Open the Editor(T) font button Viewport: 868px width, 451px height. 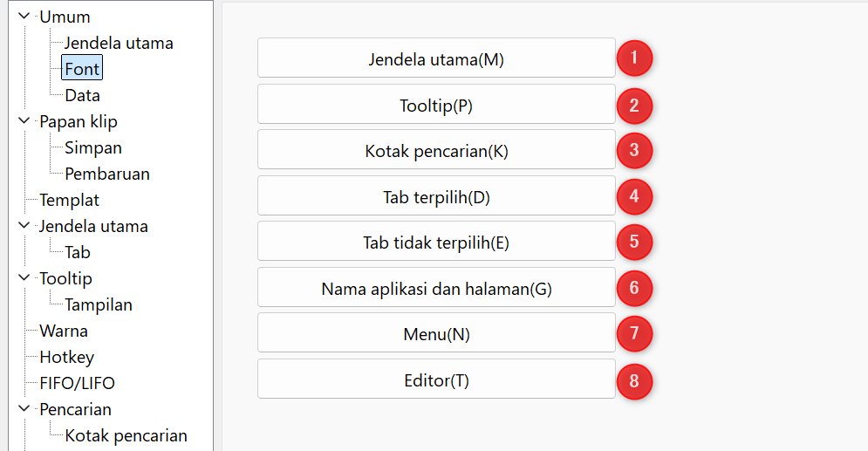click(436, 379)
